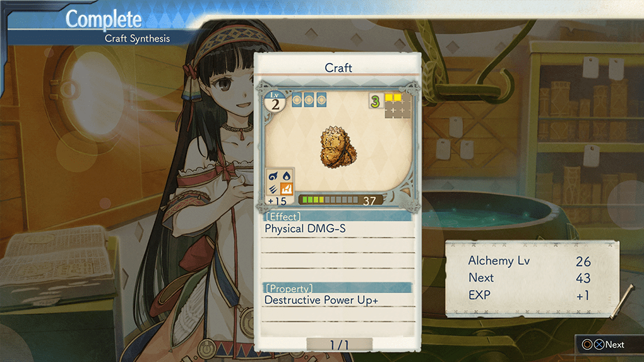Click the wind element icon
644x362 pixels.
pyautogui.click(x=273, y=189)
